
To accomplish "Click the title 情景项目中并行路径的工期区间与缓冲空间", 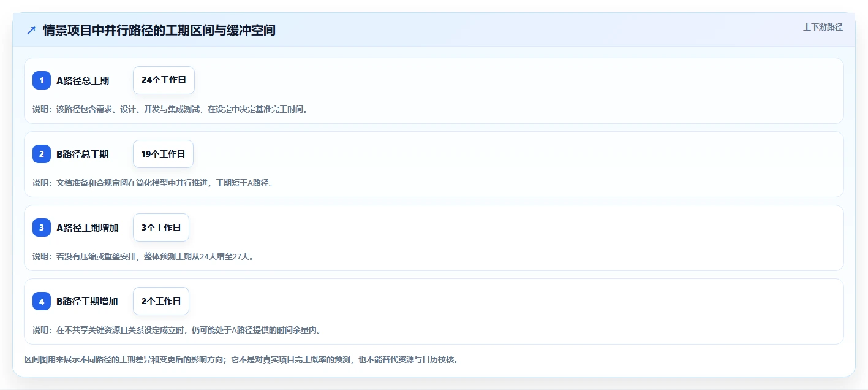I will 159,30.
